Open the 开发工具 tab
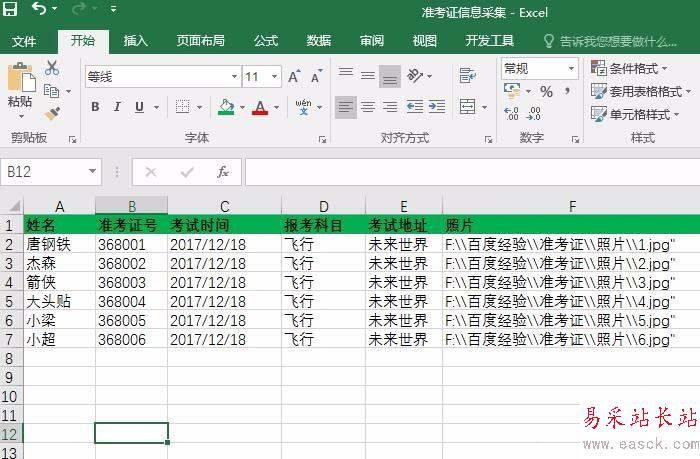This screenshot has width=700, height=459. (x=490, y=41)
